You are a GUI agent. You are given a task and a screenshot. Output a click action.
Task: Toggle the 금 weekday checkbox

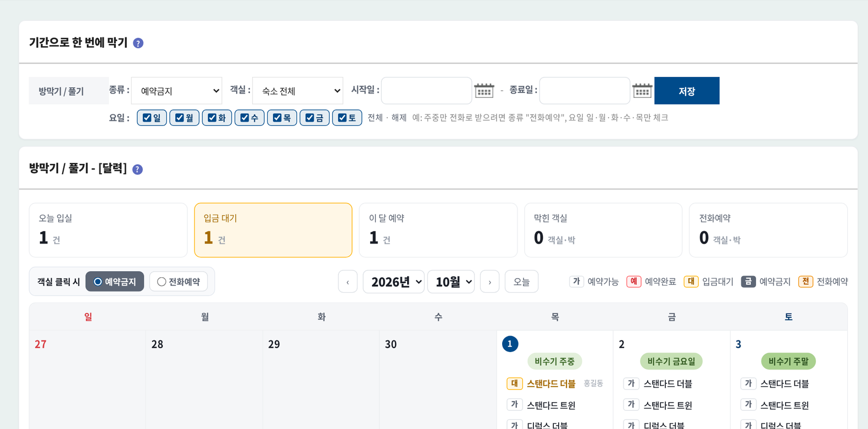[310, 118]
